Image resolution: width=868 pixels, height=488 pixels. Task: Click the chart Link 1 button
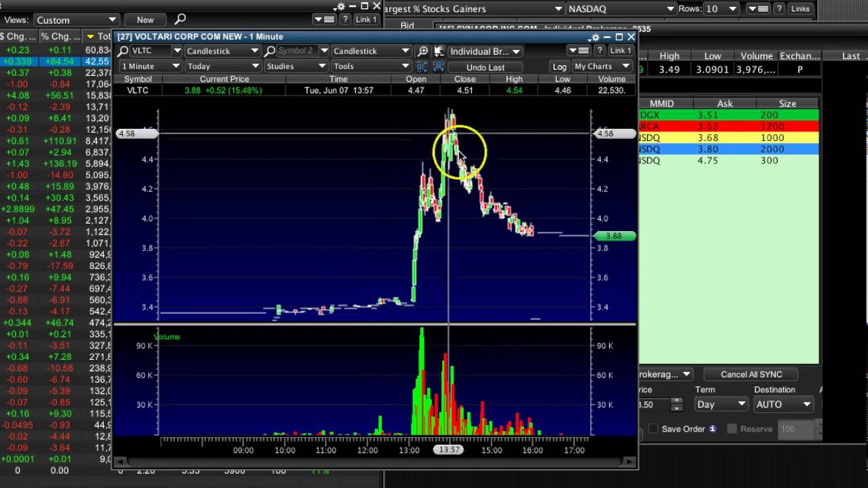click(620, 51)
